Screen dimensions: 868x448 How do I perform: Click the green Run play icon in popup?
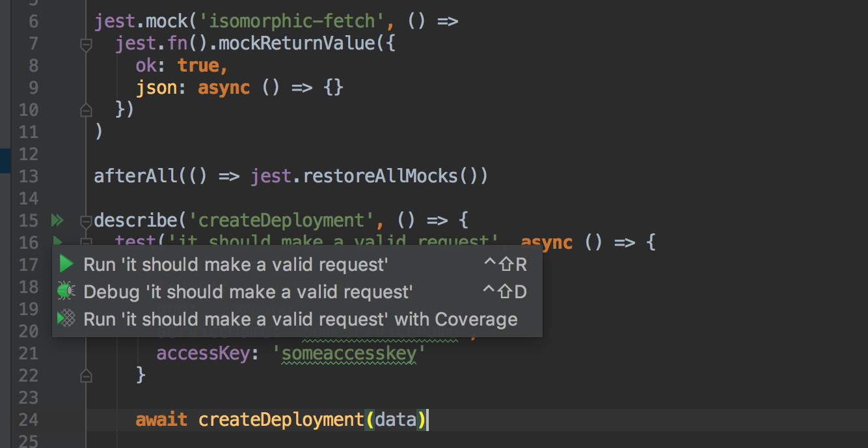[66, 264]
